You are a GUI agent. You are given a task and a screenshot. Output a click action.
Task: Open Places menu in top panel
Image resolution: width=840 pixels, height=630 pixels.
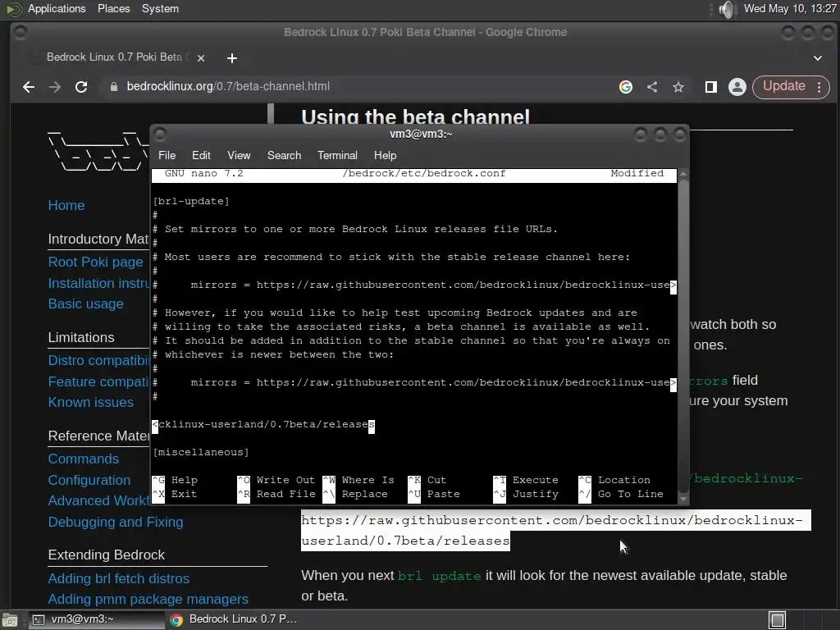pyautogui.click(x=113, y=8)
